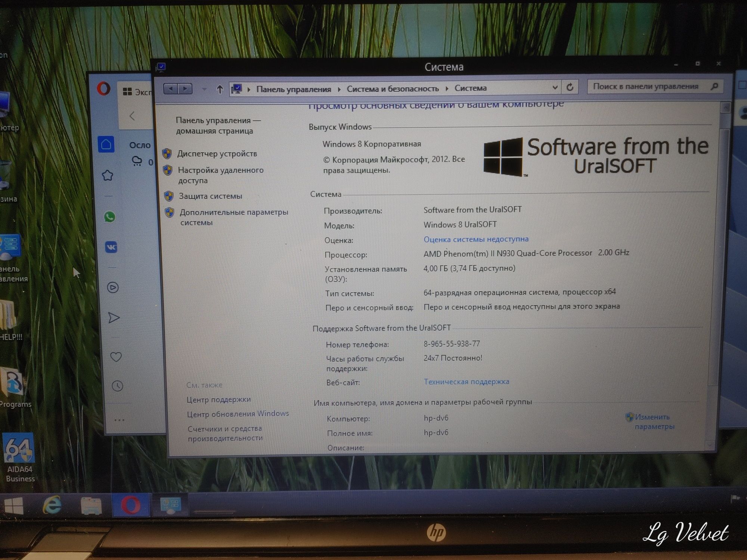Open 'Техническая поддержка' website link
Screen dimensions: 747x560
(466, 382)
